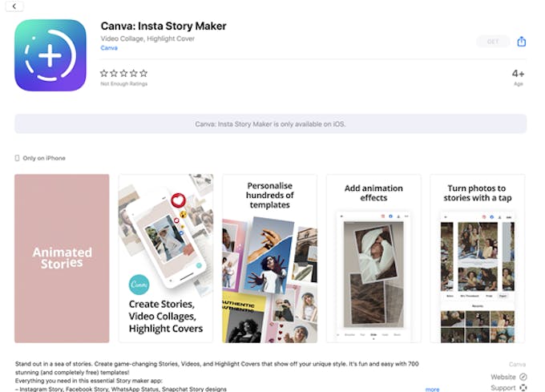Screen dimensions: 545x392
Task: Open the Create Stories, Video Collages screenshot
Action: (x=166, y=259)
